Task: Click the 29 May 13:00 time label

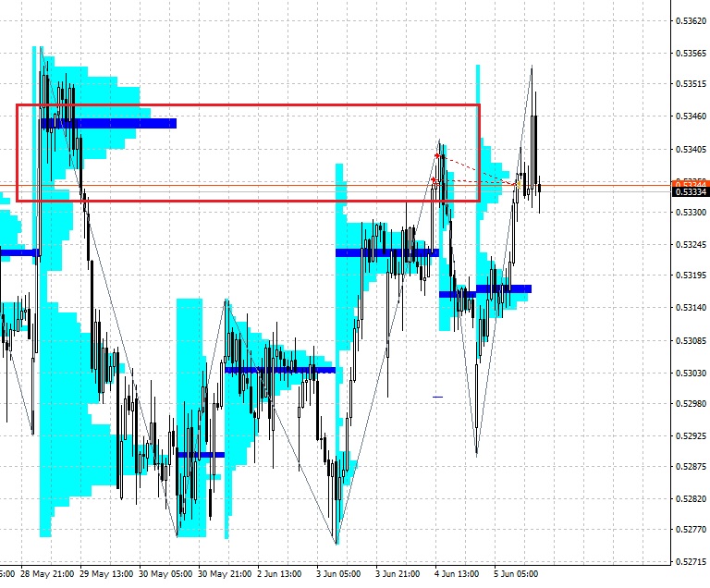Action: 106,574
